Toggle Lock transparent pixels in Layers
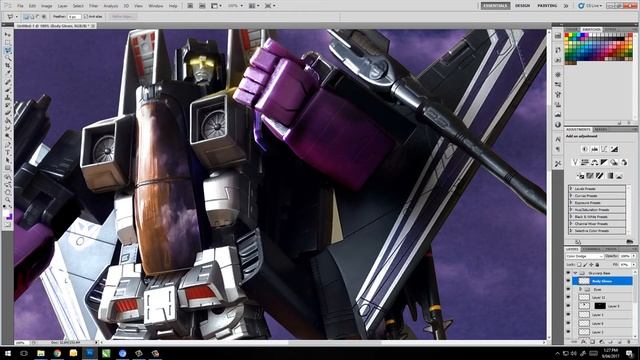Screen dimensions: 640x360 tap(579, 264)
